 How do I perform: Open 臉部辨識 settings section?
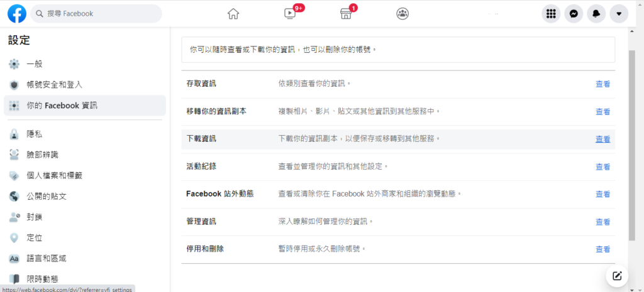click(x=85, y=155)
